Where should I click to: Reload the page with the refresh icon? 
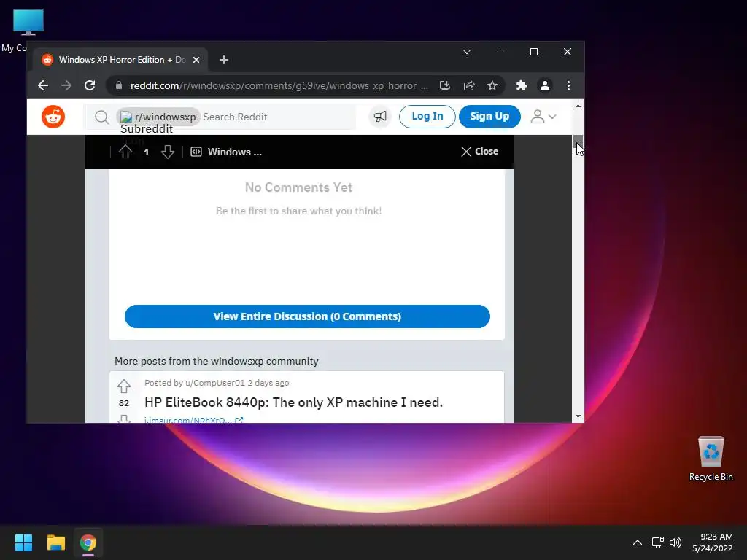pos(90,86)
